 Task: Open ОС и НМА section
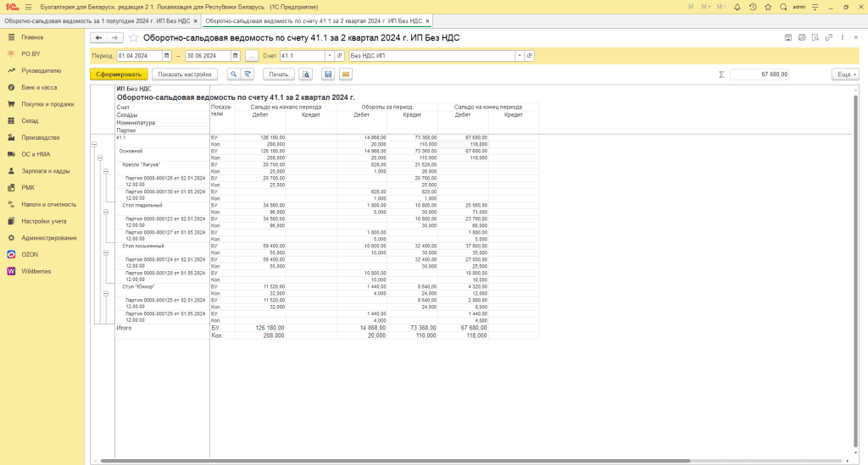36,154
